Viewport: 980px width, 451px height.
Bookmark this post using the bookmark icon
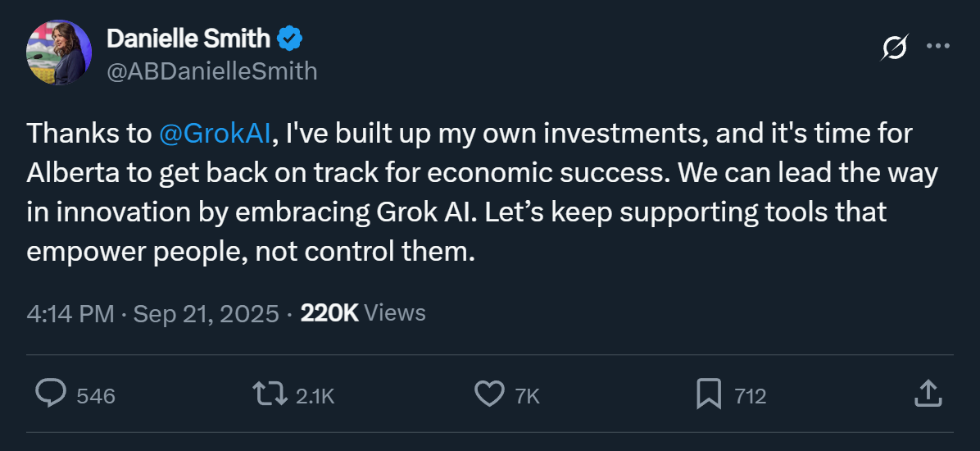point(708,394)
